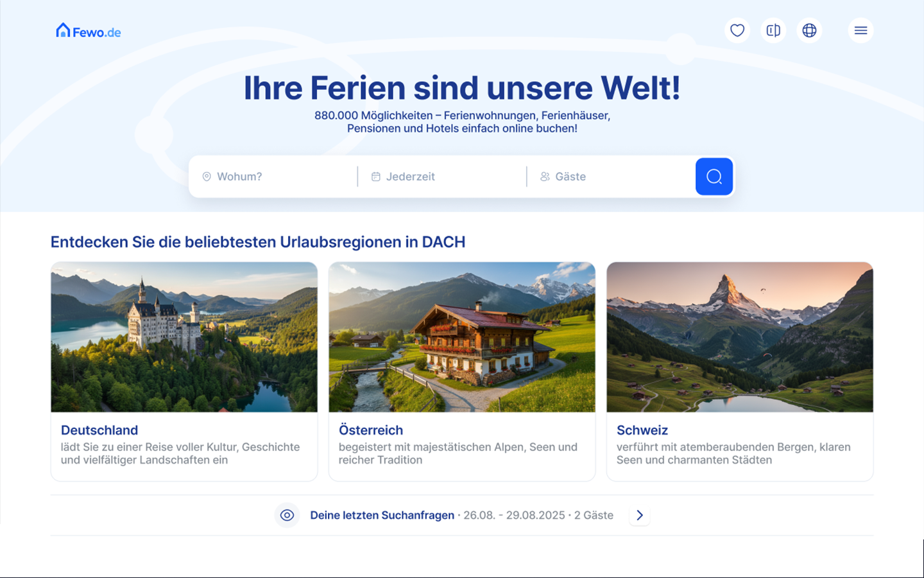Open the Schweiz Matterhorn image
This screenshot has width=924, height=578.
740,337
